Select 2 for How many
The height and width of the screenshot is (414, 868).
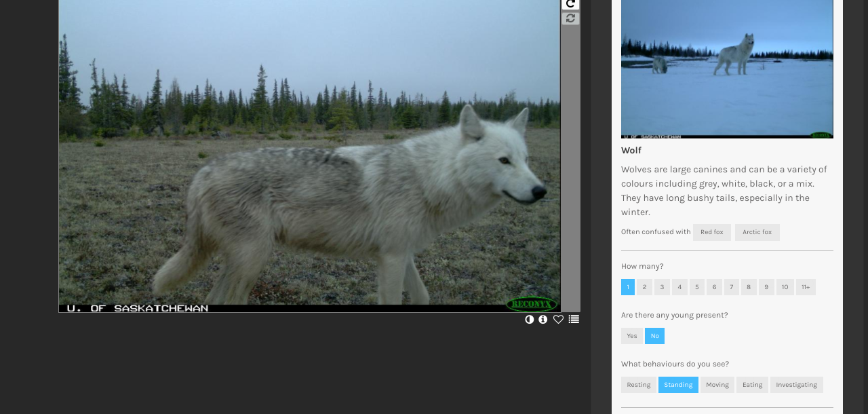point(644,287)
